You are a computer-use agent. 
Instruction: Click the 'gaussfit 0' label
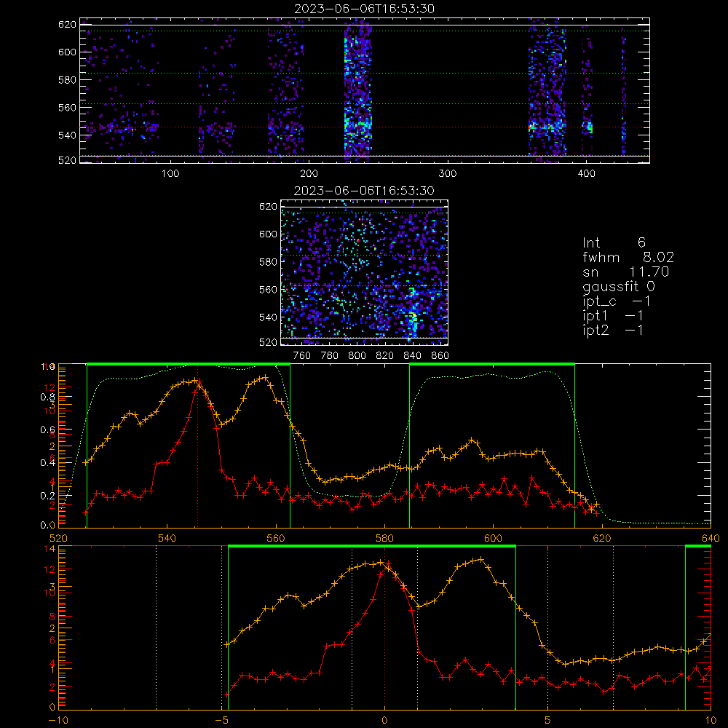pos(618,286)
